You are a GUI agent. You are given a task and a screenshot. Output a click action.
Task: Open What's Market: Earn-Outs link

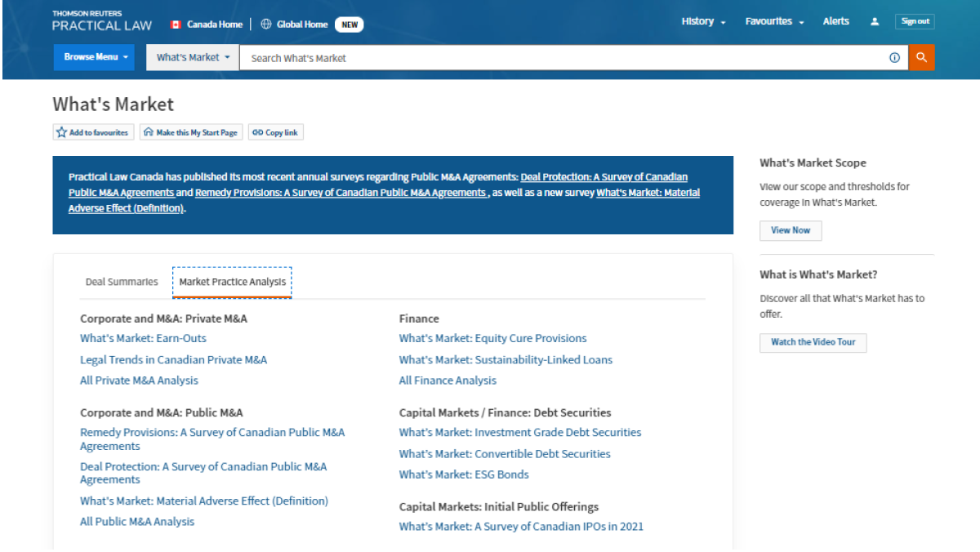coord(143,338)
